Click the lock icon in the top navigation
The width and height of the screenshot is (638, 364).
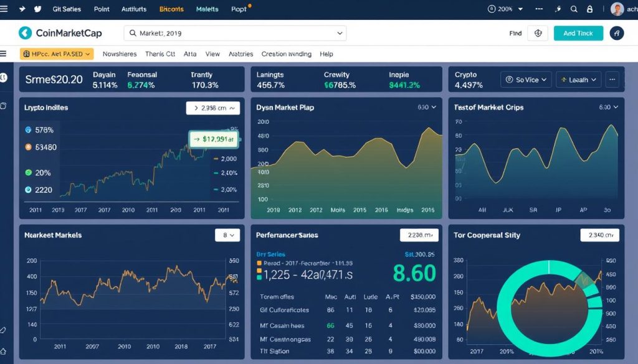tap(590, 9)
